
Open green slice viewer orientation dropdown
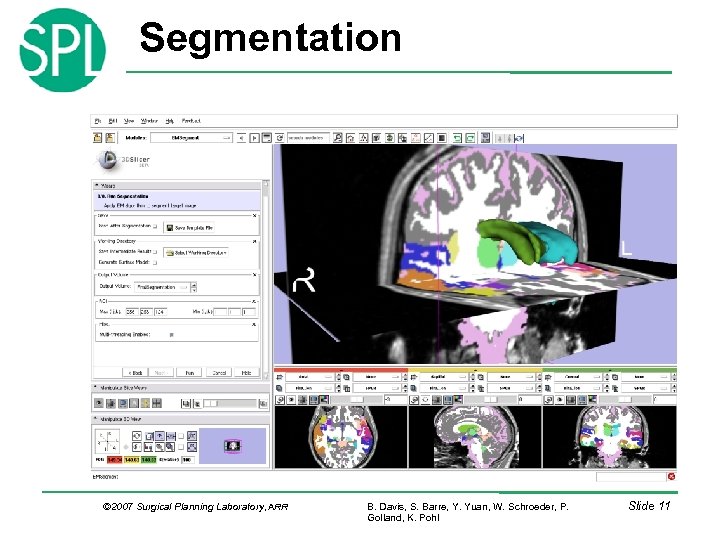click(x=579, y=377)
